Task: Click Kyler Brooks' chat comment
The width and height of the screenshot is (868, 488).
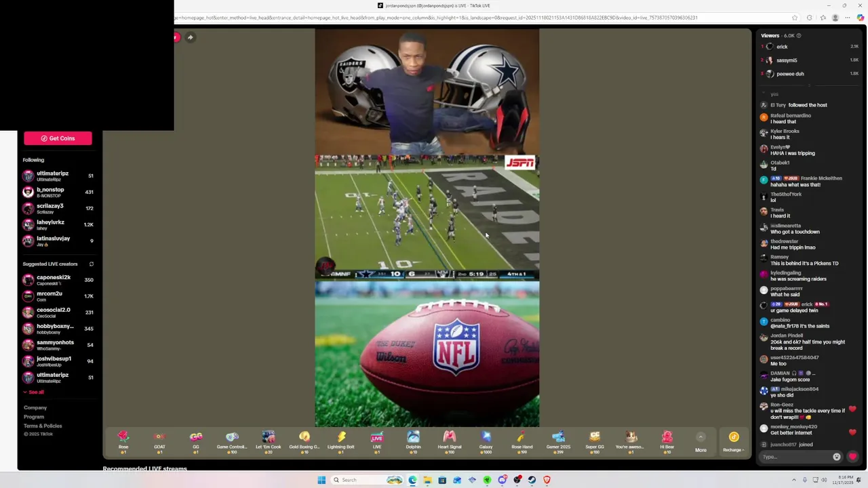Action: coord(781,134)
